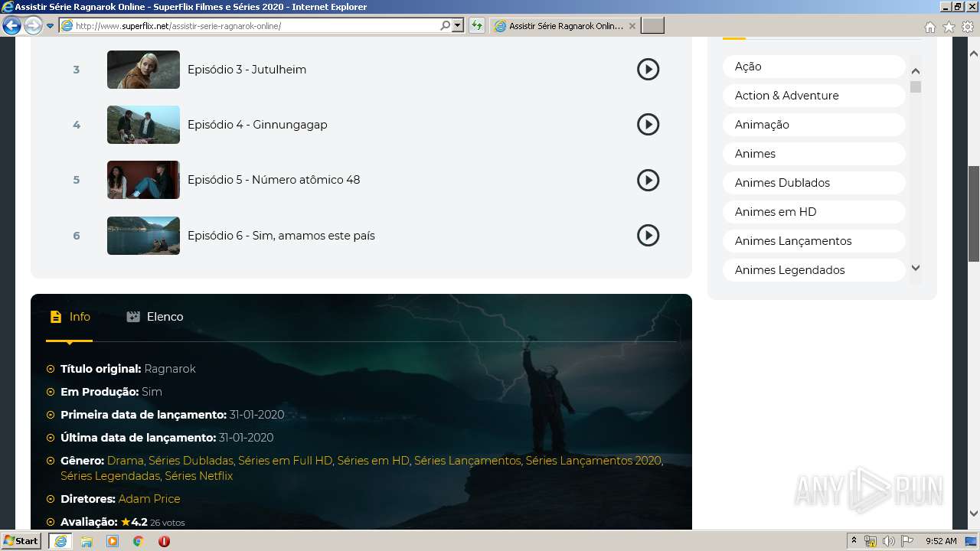This screenshot has height=551, width=980.
Task: Click the title Episódio 6 - Sim, amamos este país
Action: (x=281, y=236)
